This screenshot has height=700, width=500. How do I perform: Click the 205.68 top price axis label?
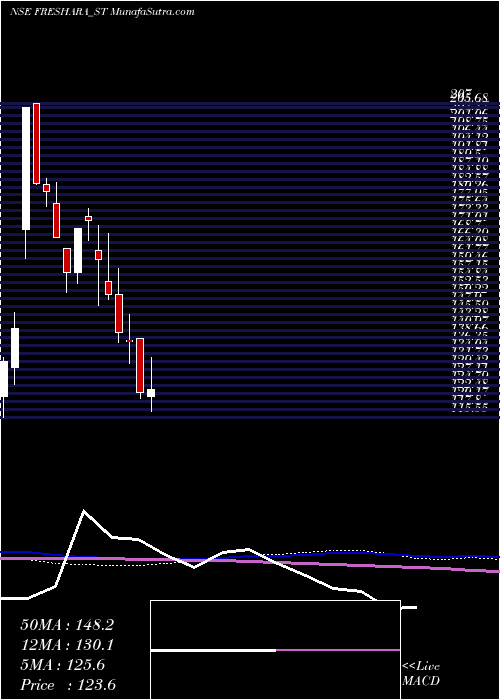click(x=469, y=96)
